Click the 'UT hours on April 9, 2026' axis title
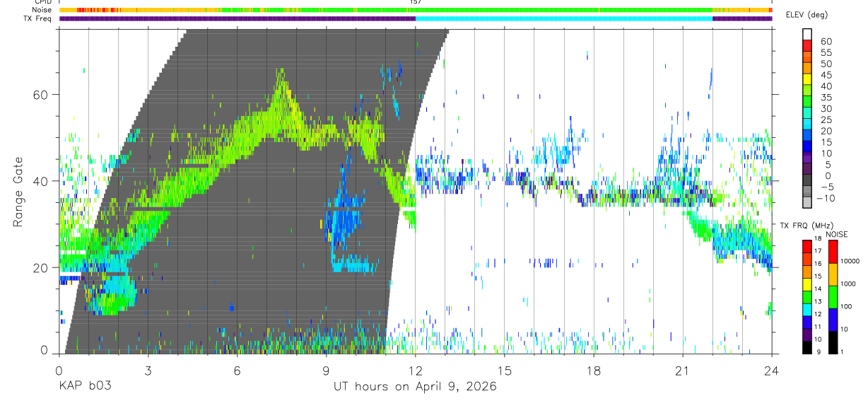The height and width of the screenshot is (401, 868). (415, 387)
